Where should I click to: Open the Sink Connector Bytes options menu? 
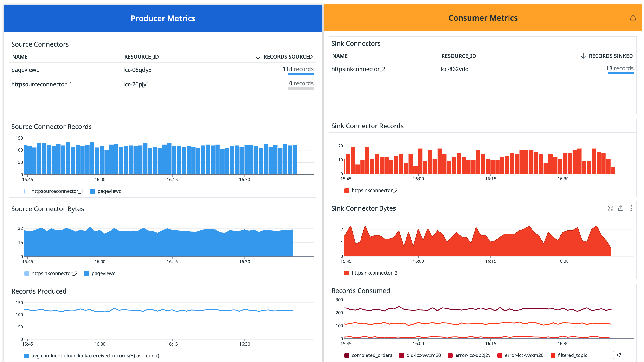click(631, 208)
